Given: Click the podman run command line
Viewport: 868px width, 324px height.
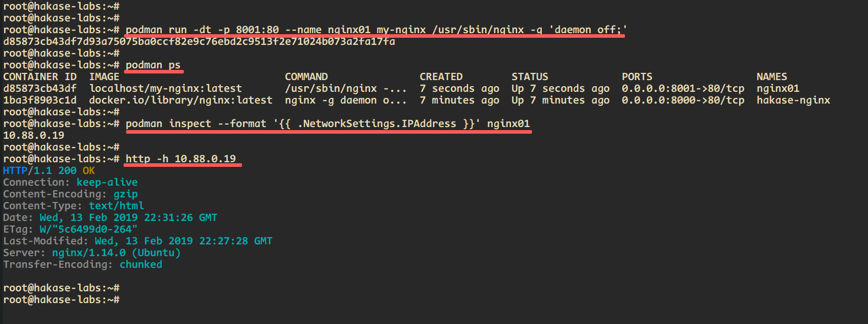Looking at the screenshot, I should point(376,30).
